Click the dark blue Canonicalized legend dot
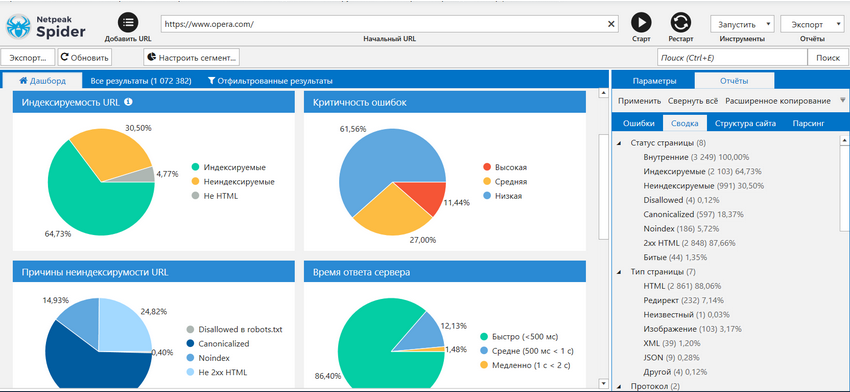This screenshot has width=850, height=392. (x=190, y=343)
